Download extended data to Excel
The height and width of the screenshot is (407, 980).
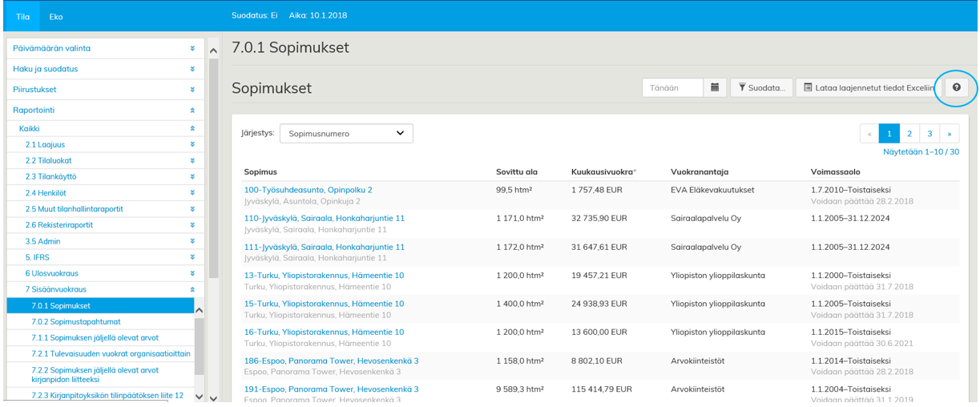(x=869, y=87)
